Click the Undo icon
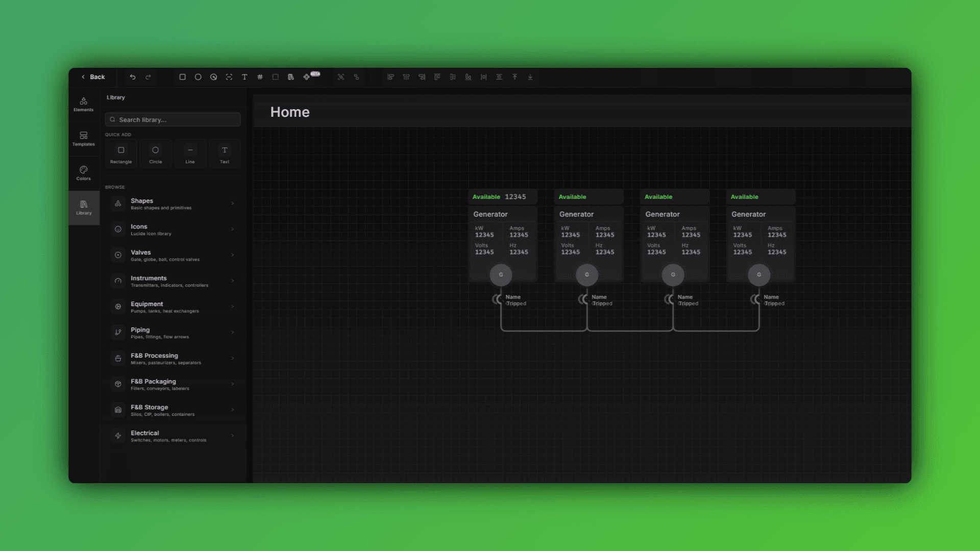 click(x=133, y=77)
